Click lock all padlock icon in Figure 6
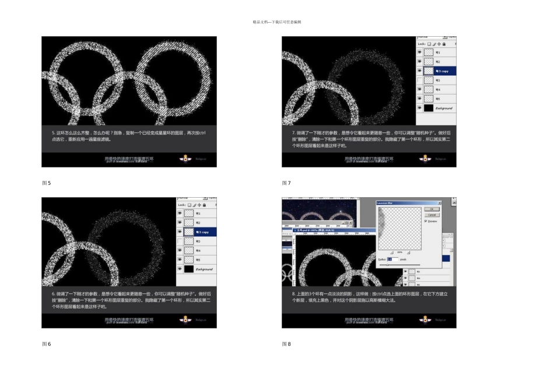The height and width of the screenshot is (392, 554). (205, 205)
